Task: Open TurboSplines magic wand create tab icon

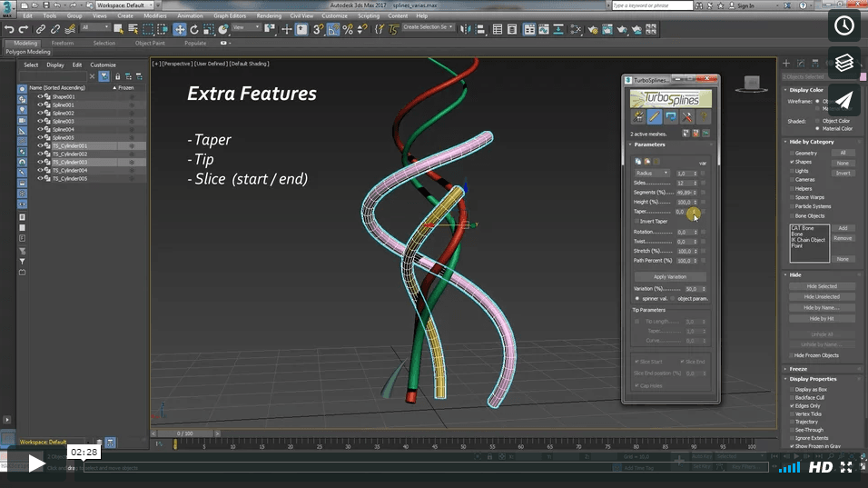Action: [x=638, y=116]
